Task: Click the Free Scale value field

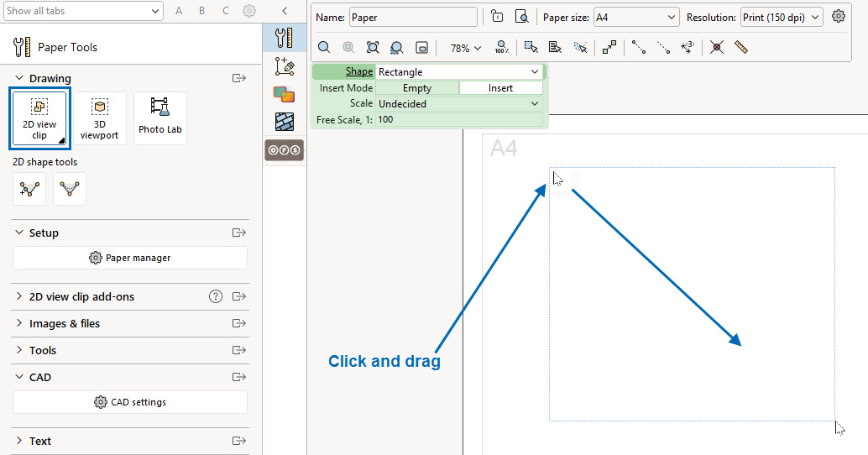Action: tap(459, 119)
